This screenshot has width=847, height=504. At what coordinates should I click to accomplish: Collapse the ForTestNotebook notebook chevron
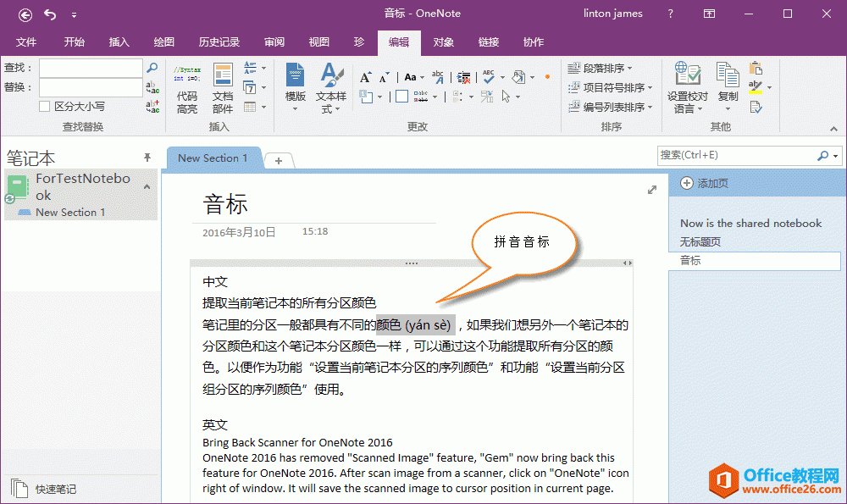pos(146,187)
